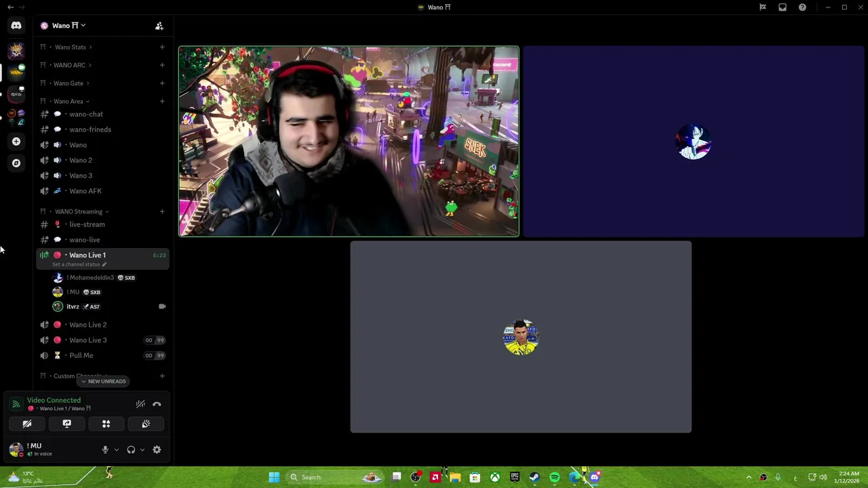Select the yellow-jersey avatar participant tile
The height and width of the screenshot is (488, 868).
[521, 337]
